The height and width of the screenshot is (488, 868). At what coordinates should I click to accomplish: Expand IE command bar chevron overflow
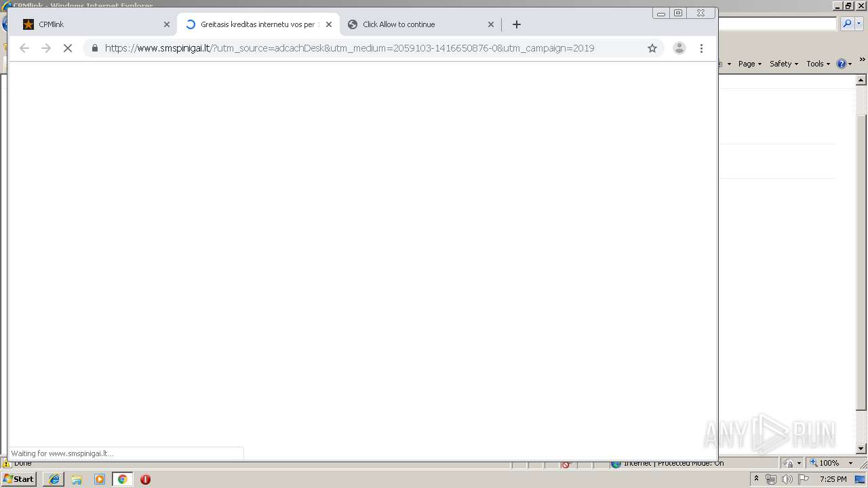[x=863, y=60]
